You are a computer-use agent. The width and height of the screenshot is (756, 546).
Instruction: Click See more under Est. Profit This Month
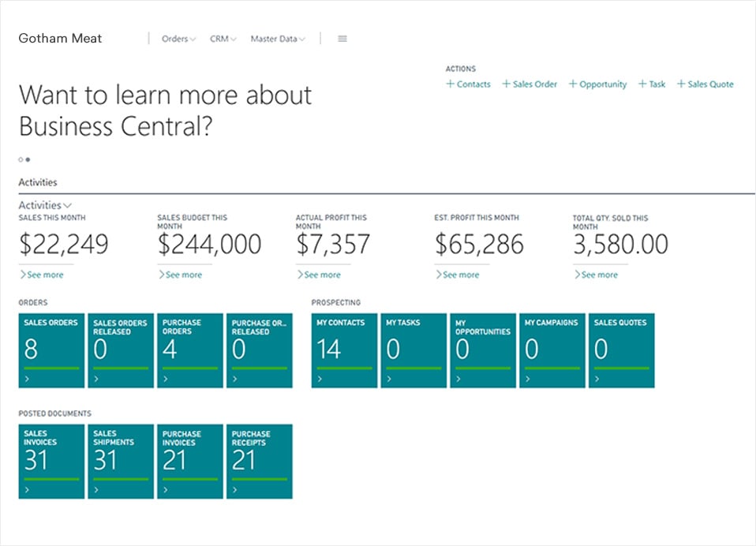tap(457, 275)
